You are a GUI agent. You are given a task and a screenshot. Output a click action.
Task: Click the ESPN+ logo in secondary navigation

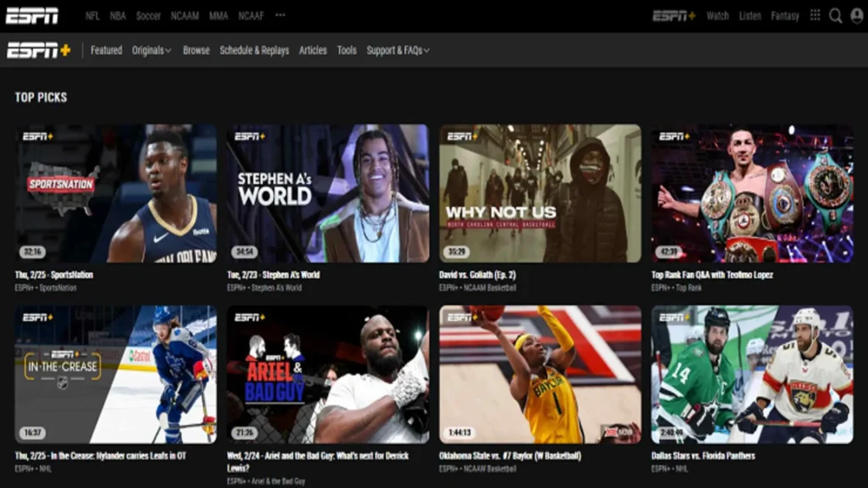point(39,50)
